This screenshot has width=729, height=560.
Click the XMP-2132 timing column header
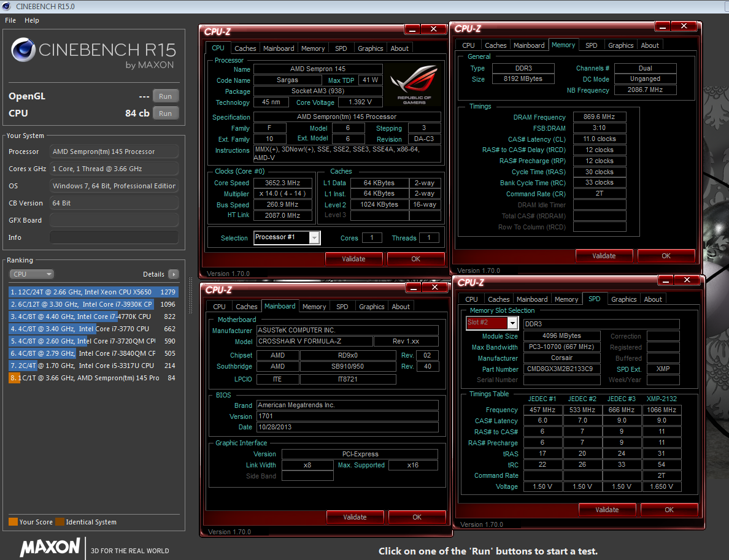pos(661,399)
